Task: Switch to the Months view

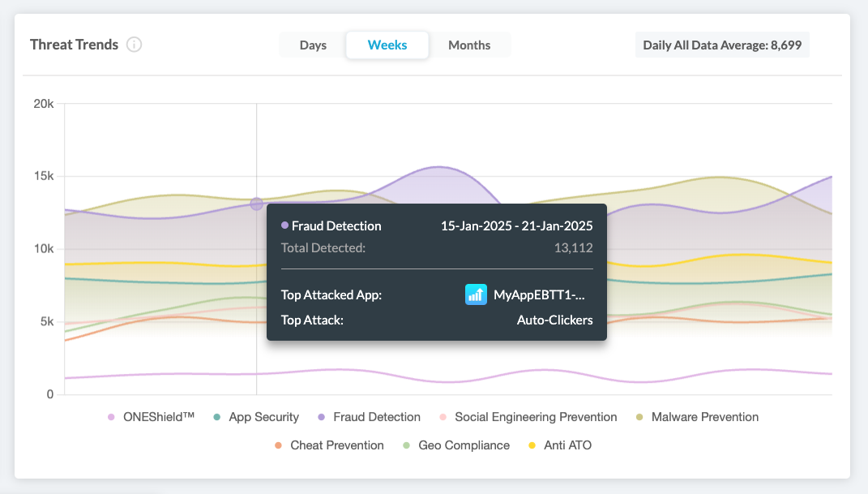Action: pyautogui.click(x=469, y=45)
